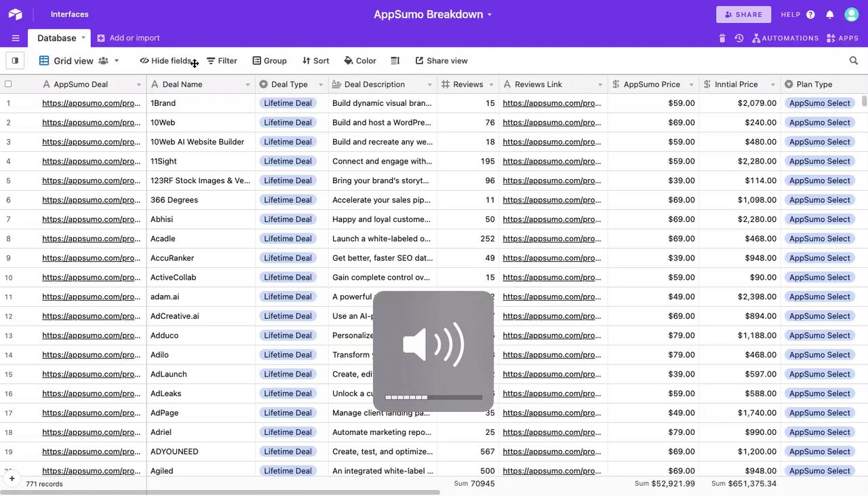The image size is (868, 496).
Task: Click the HELP label
Action: click(791, 14)
